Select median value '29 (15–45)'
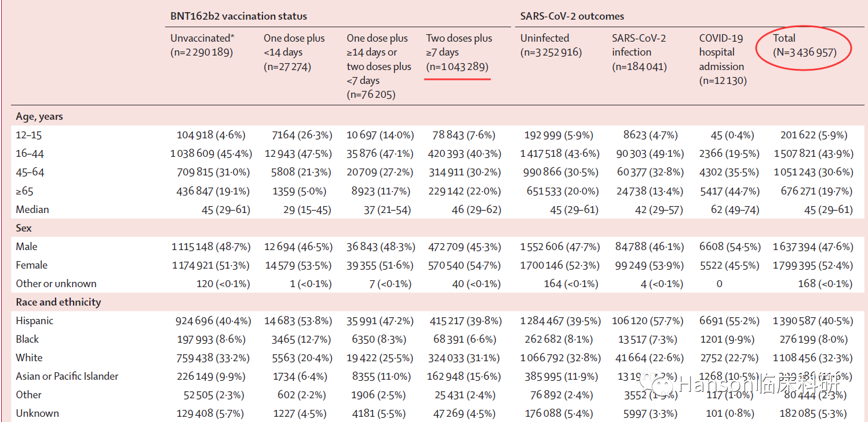 (x=307, y=210)
